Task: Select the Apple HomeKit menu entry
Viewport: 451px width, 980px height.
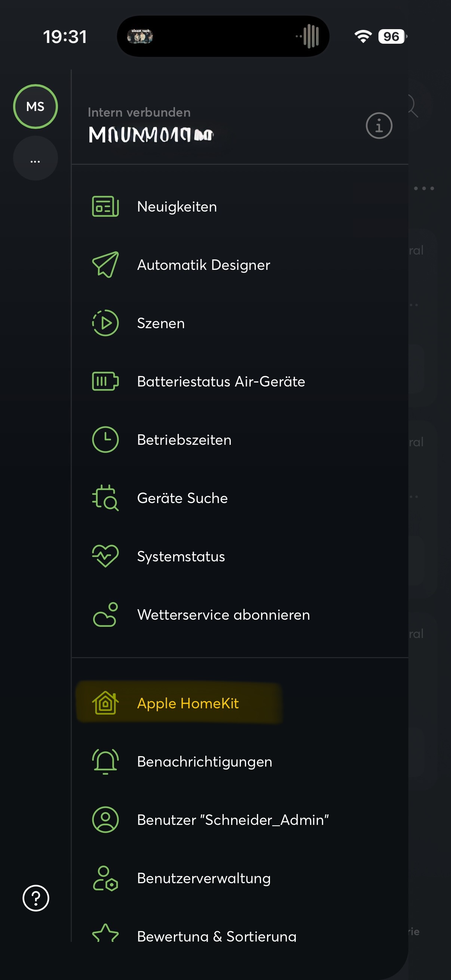Action: tap(188, 703)
